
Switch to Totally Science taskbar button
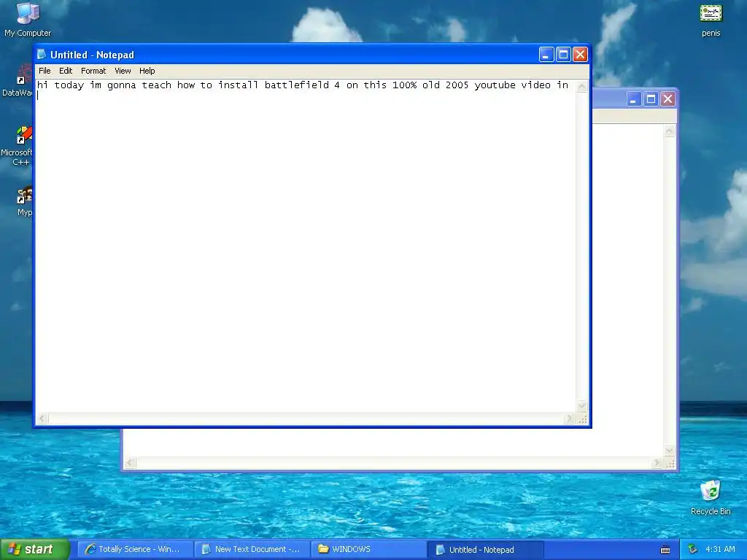click(x=135, y=549)
